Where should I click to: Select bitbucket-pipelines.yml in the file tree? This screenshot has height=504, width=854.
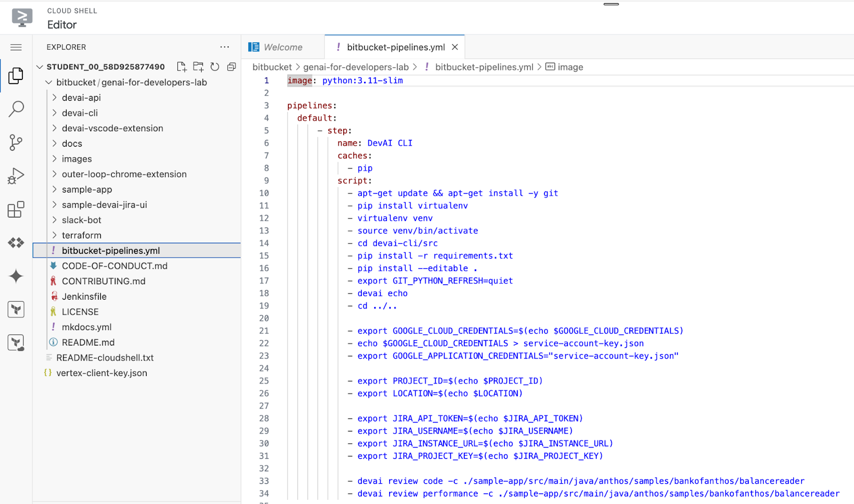click(x=137, y=251)
